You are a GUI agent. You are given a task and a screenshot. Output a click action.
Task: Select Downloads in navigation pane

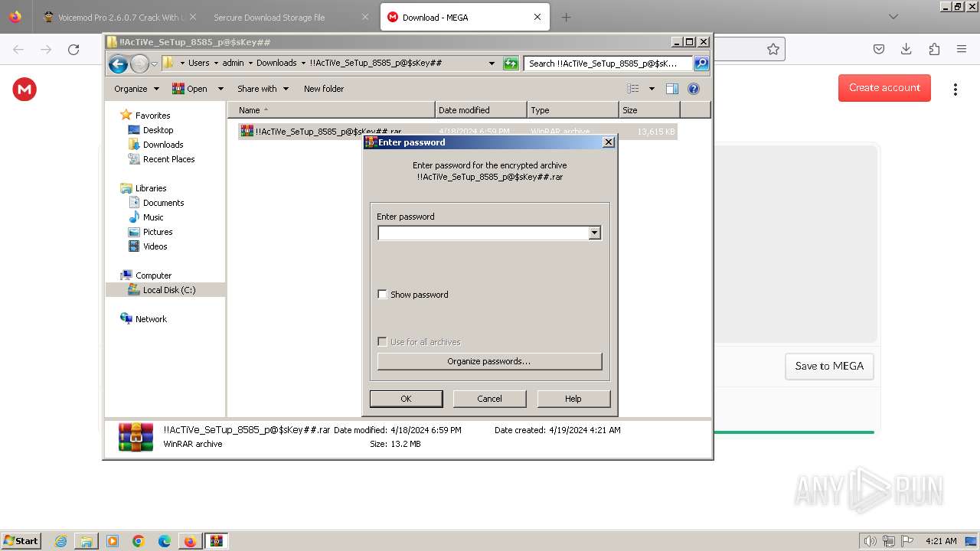[163, 145]
